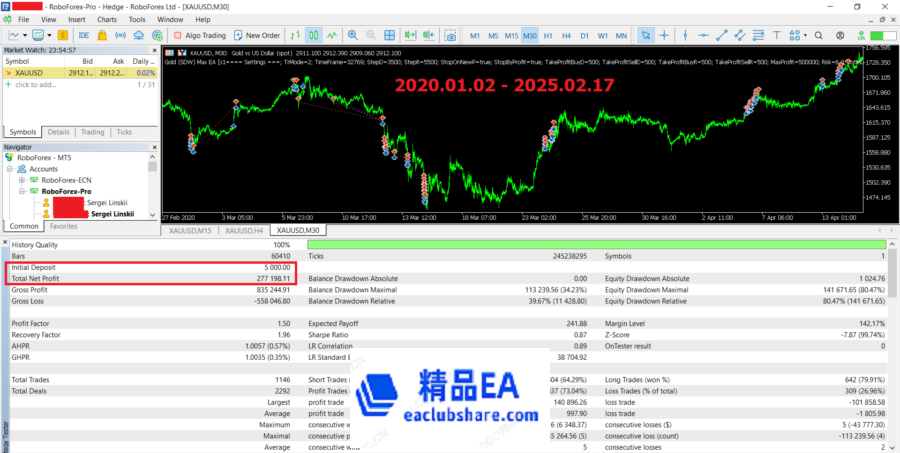The height and width of the screenshot is (453, 900).
Task: Open the shapes objects dropdown arrow
Action: 805,36
